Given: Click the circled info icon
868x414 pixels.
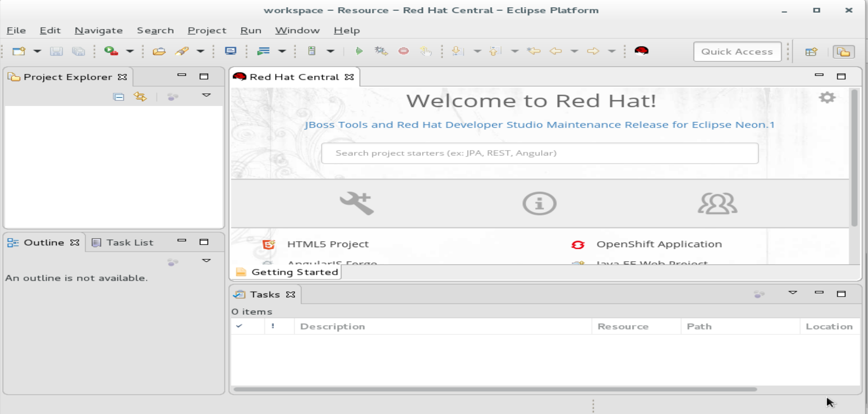Looking at the screenshot, I should click(x=539, y=203).
